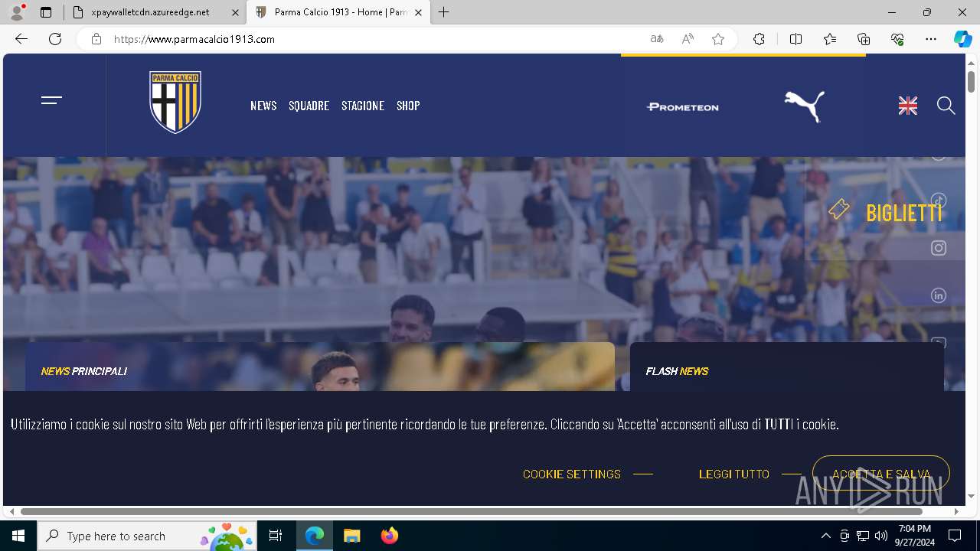Click the FLASH NEWS heading
Image resolution: width=980 pixels, height=551 pixels.
677,371
